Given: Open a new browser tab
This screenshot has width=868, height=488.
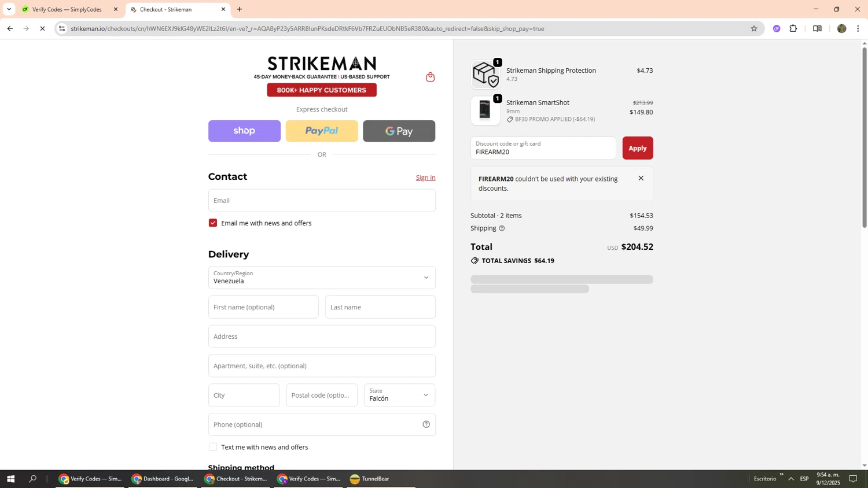Looking at the screenshot, I should (240, 9).
